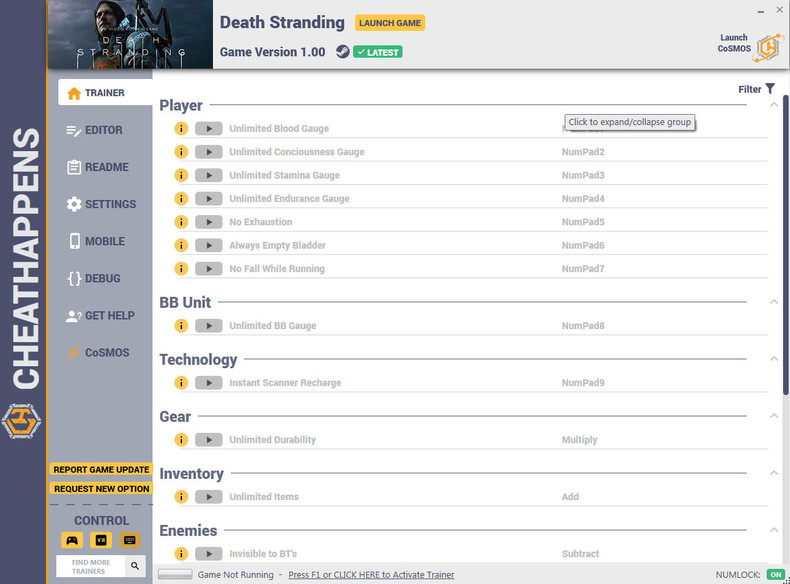The width and height of the screenshot is (790, 584).
Task: Enable No Fall While Running
Action: click(x=209, y=269)
